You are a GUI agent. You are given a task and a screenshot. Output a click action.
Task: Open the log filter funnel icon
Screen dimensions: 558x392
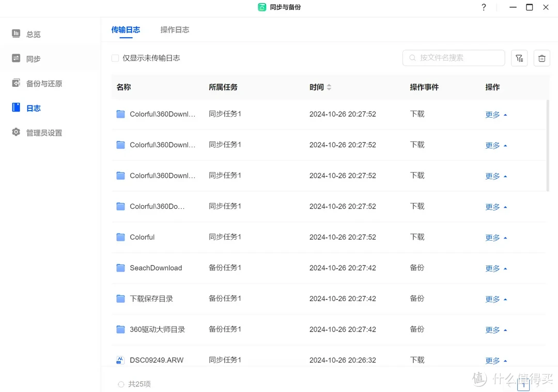point(519,58)
